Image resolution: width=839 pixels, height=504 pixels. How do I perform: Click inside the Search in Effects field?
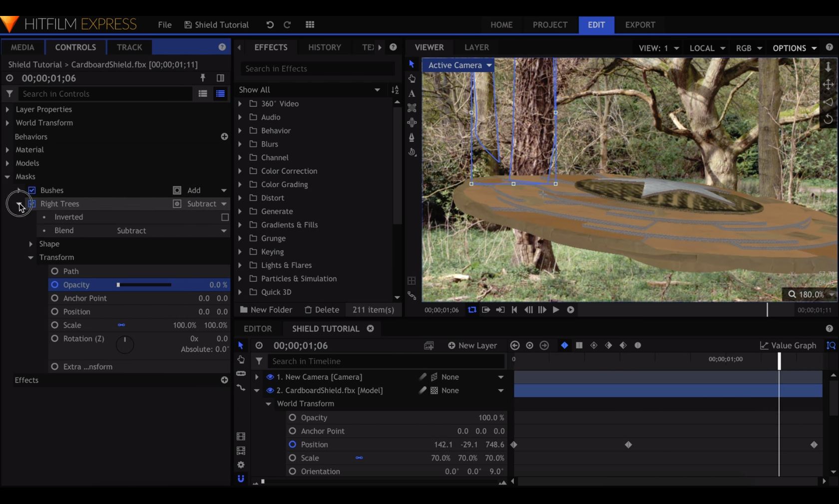[317, 68]
